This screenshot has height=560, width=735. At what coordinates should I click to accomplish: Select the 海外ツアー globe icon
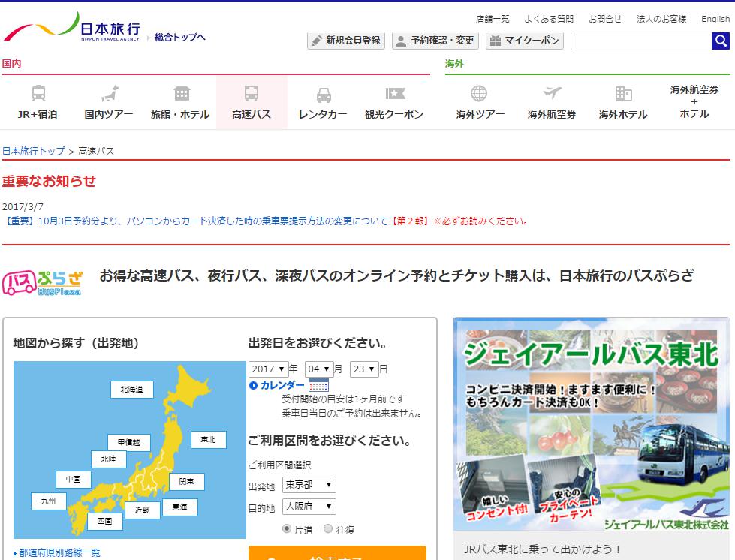(x=478, y=93)
